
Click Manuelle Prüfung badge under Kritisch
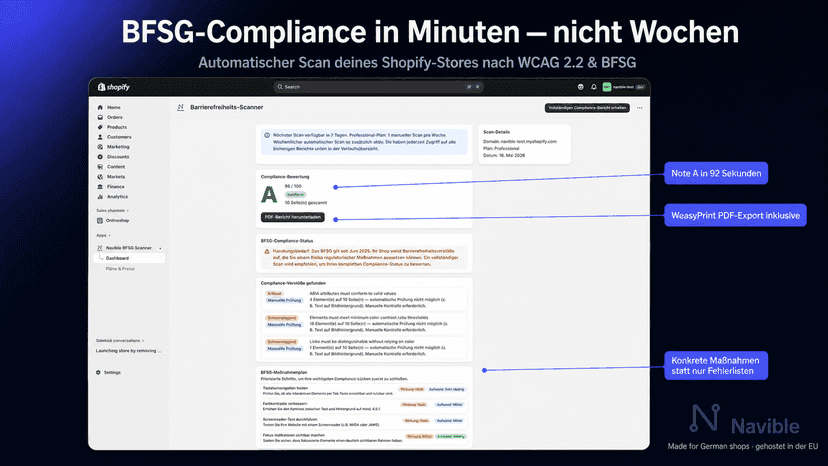(284, 300)
